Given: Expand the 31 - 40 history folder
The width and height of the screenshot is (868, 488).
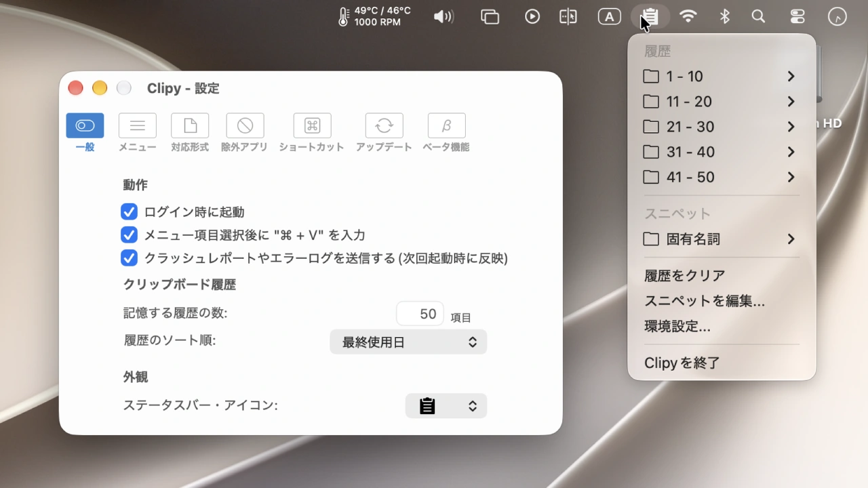Looking at the screenshot, I should 722,152.
